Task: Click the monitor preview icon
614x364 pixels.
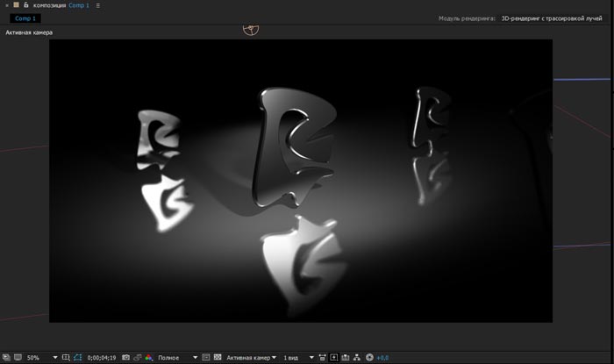Action: [18, 357]
